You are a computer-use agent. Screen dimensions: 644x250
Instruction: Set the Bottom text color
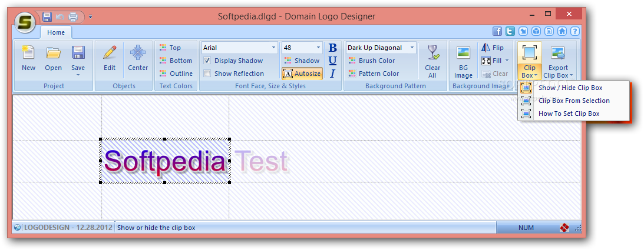coord(176,61)
